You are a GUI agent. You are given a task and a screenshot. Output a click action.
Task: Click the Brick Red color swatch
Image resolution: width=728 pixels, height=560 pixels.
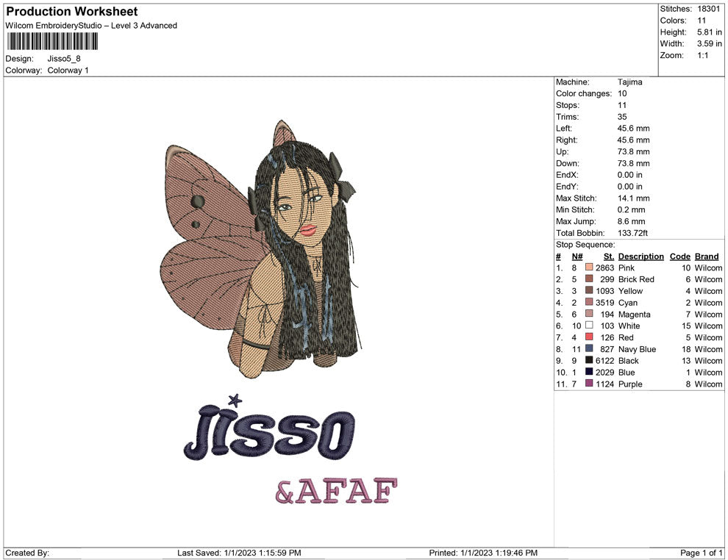click(x=589, y=279)
